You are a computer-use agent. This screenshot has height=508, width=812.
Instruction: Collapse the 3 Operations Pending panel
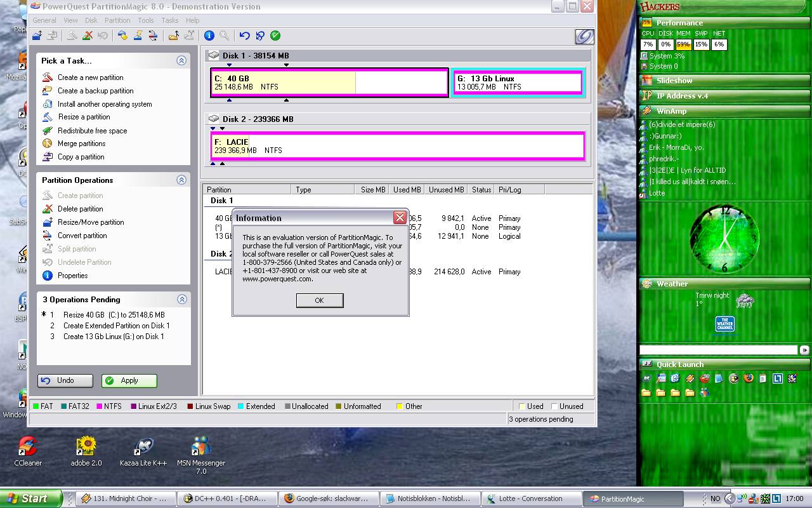point(181,299)
